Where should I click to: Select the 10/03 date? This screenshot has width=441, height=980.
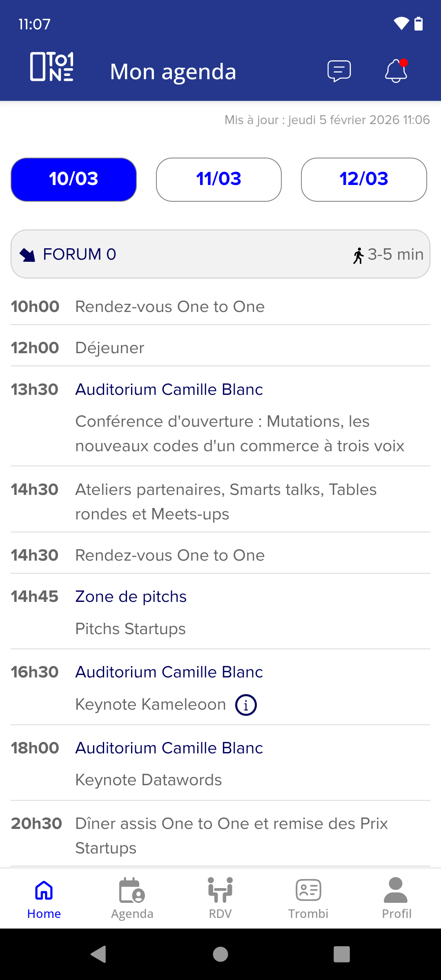(x=73, y=180)
